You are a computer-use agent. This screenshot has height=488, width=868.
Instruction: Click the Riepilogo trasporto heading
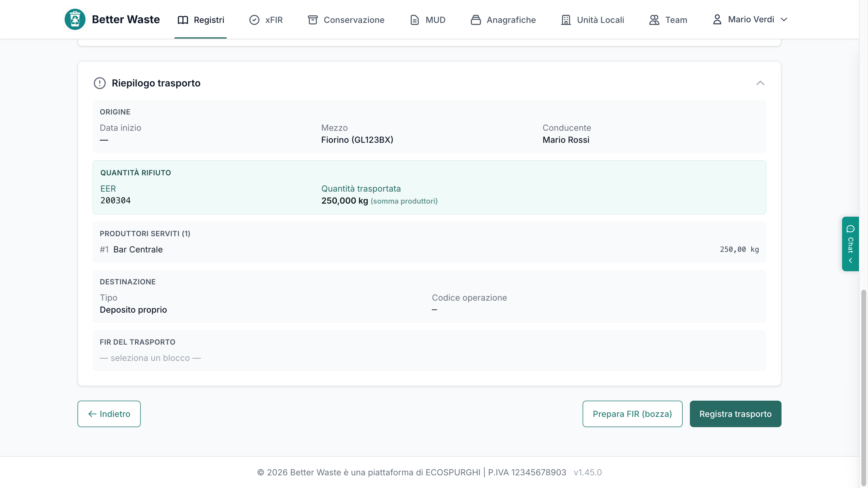coord(156,83)
